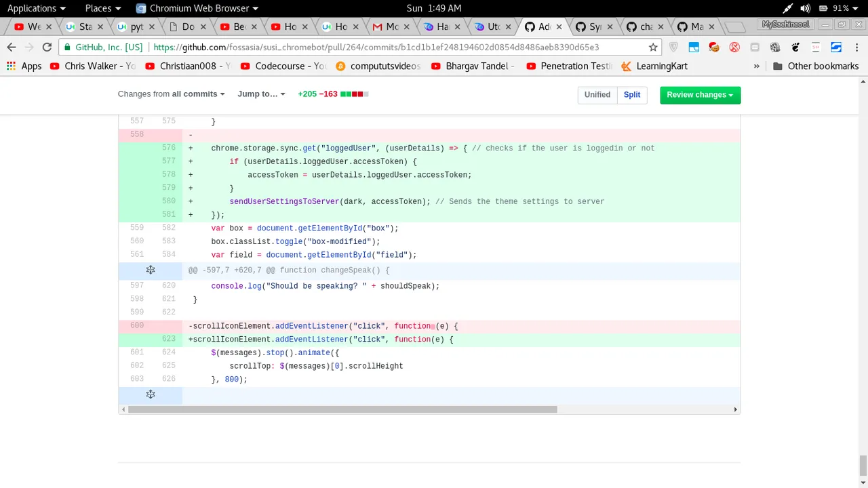Open the Chromium three-dot menu

coord(856,47)
